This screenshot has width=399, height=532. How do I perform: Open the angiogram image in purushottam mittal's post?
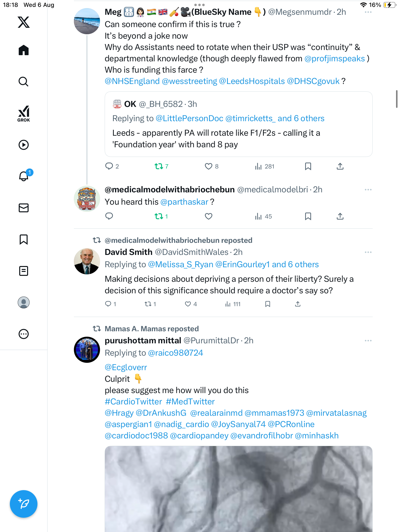[x=238, y=489]
